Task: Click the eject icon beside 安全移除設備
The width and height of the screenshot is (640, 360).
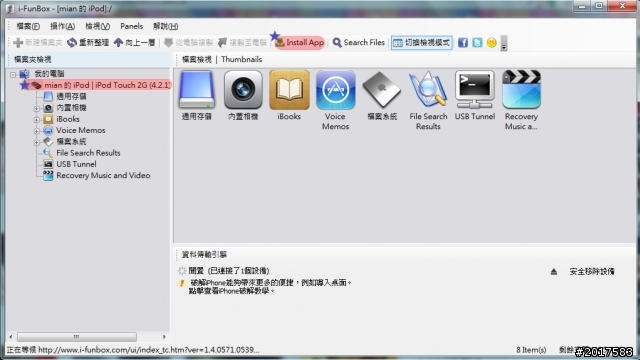Action: click(x=553, y=271)
